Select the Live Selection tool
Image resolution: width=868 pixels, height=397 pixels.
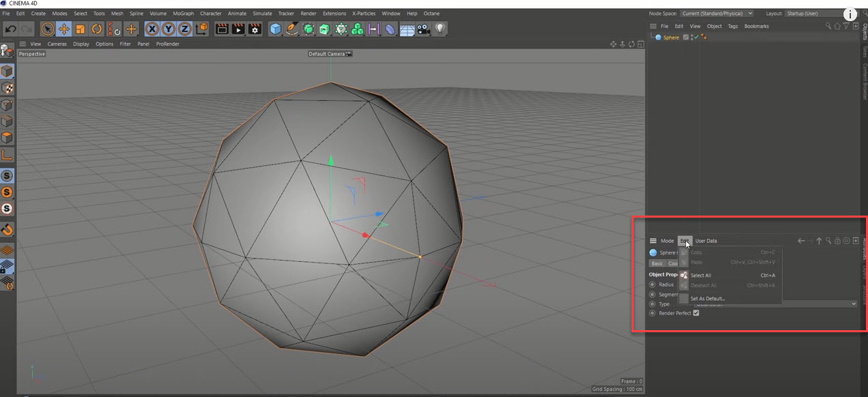(48, 29)
